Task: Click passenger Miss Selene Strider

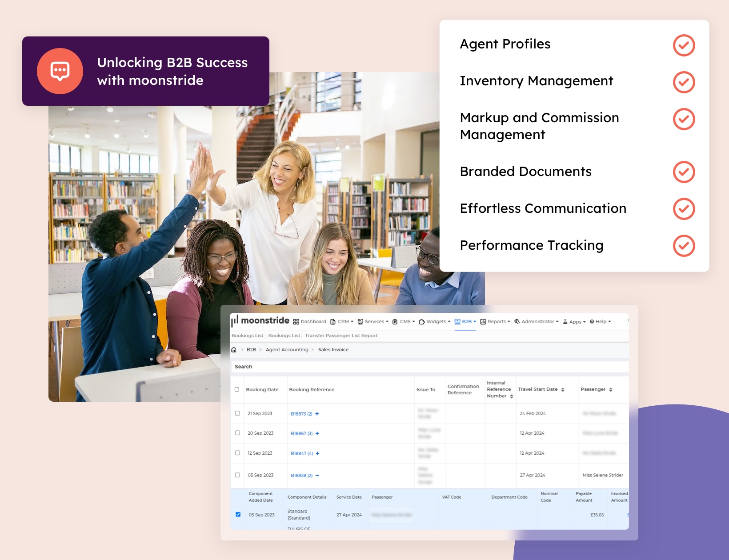Action: click(603, 476)
